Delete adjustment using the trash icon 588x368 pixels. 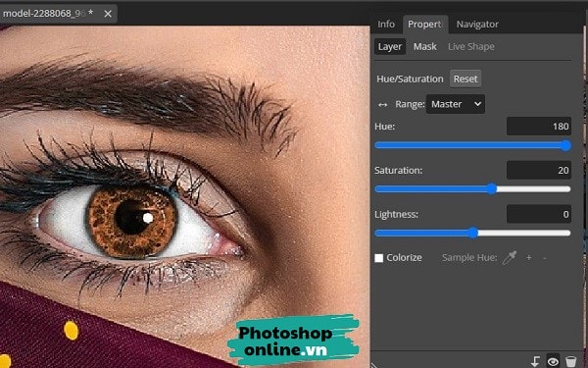coord(570,361)
